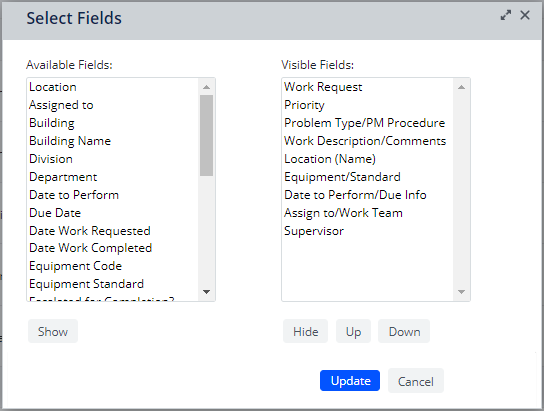
Task: Select Date to Perform/Due Info field
Action: pyautogui.click(x=368, y=195)
